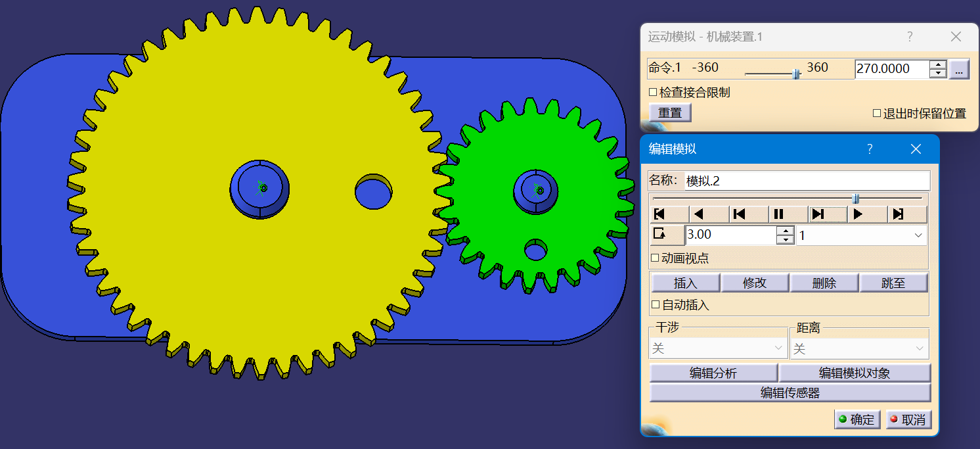Jump to end of simulation playback
The width and height of the screenshot is (980, 449).
[898, 214]
